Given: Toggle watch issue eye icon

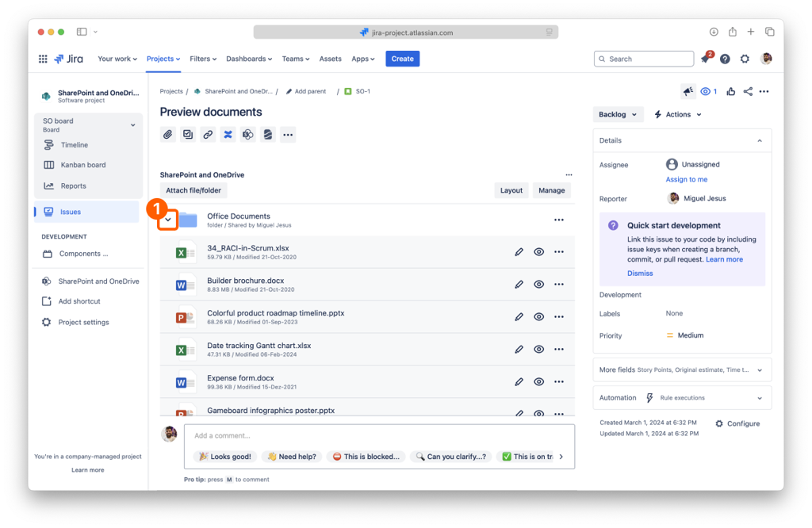Looking at the screenshot, I should pyautogui.click(x=707, y=92).
